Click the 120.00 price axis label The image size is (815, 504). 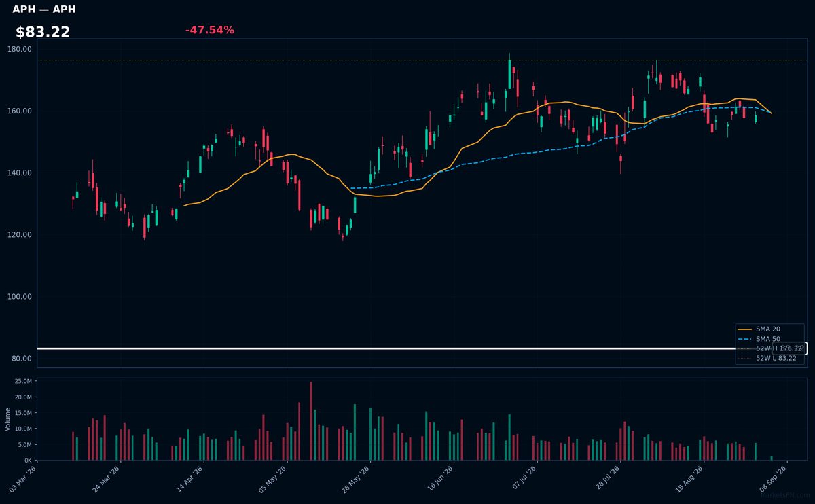[x=20, y=234]
